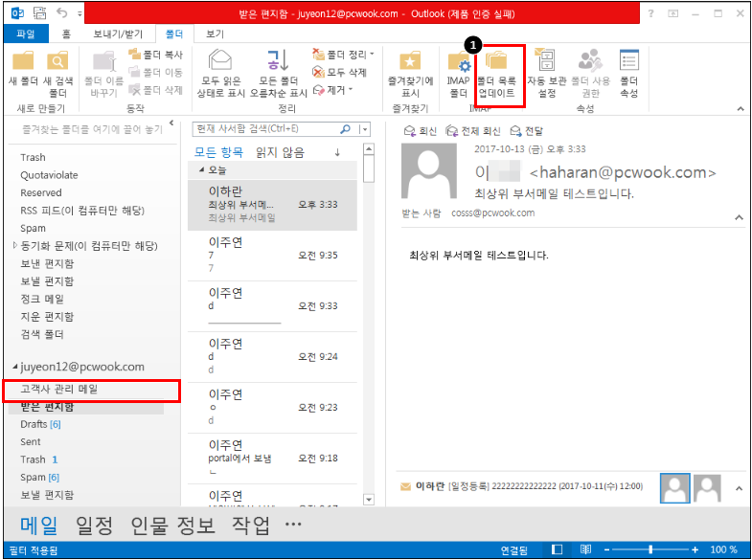Click the zoom slider handle
Image resolution: width=752 pixels, height=560 pixels.
click(x=650, y=549)
